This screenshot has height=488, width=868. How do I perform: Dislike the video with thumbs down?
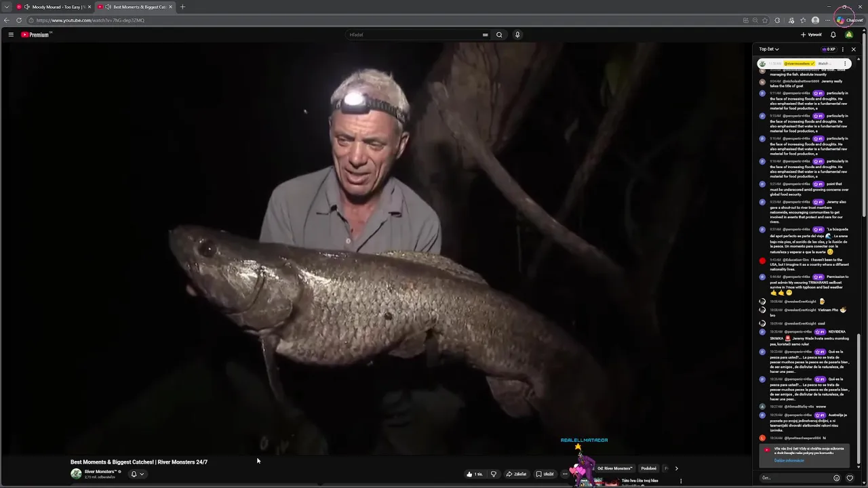(494, 474)
